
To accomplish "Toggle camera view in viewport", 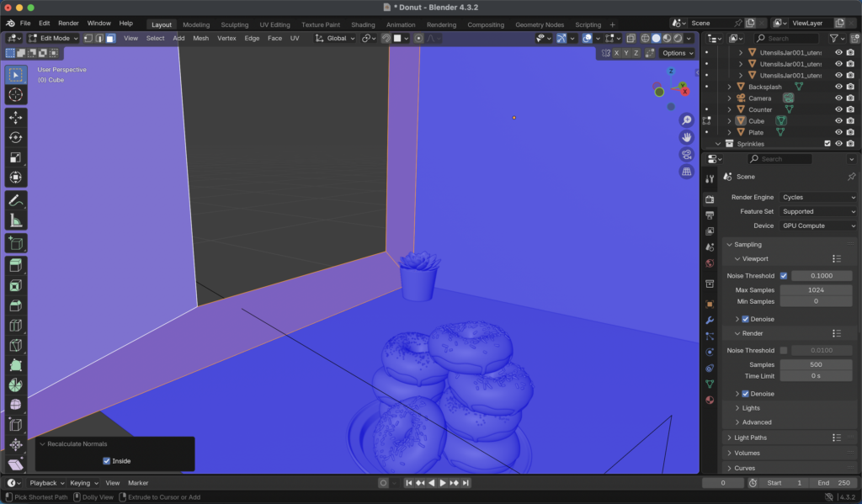I will [687, 155].
